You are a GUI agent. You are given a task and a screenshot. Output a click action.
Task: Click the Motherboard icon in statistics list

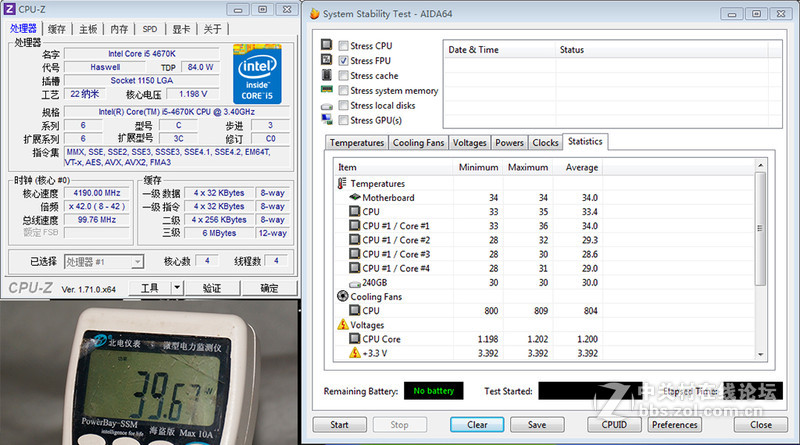click(354, 198)
